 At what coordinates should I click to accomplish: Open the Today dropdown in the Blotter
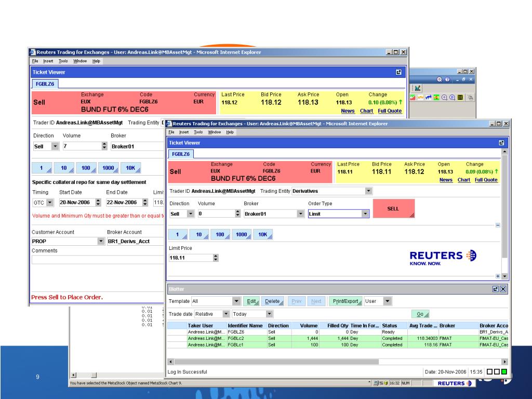270,314
